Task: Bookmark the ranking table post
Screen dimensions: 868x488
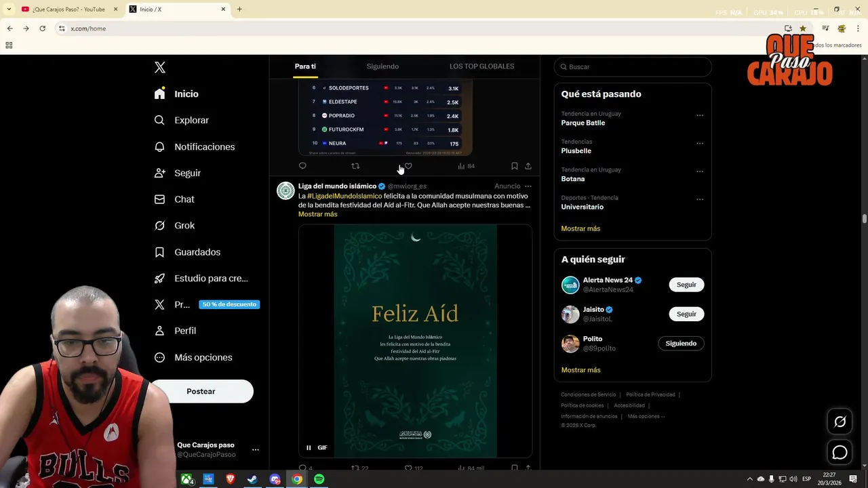Action: (514, 166)
